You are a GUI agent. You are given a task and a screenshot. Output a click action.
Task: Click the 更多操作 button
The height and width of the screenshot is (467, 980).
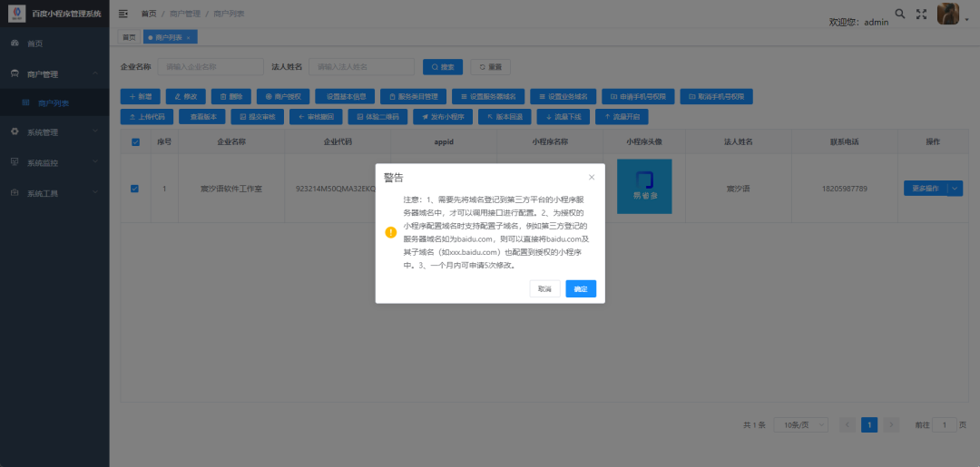tap(926, 188)
